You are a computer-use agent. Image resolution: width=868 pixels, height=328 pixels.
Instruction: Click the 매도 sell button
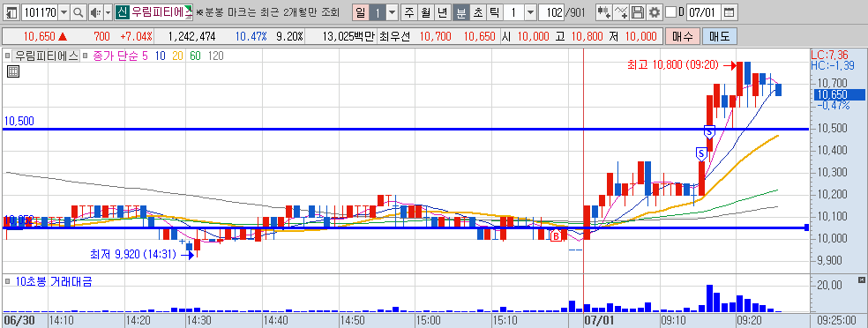(720, 36)
